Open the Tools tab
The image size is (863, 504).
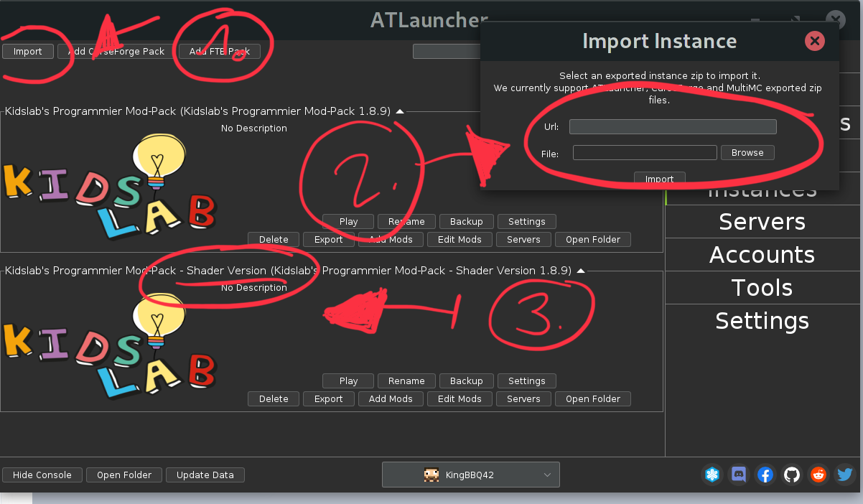click(762, 287)
